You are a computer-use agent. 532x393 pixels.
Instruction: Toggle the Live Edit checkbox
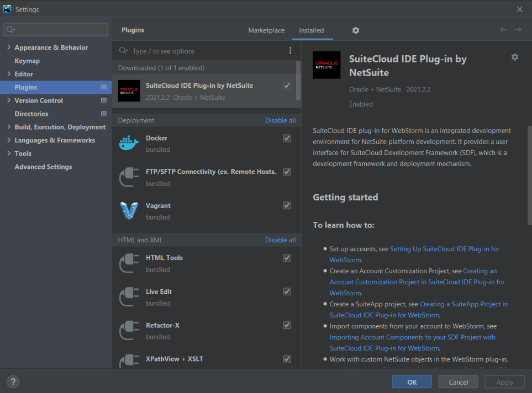pyautogui.click(x=287, y=291)
